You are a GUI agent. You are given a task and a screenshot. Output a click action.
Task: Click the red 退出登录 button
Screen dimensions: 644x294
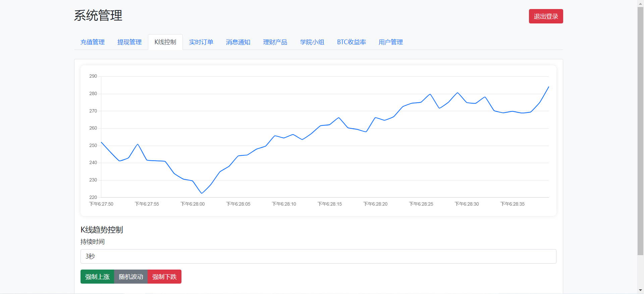[x=546, y=16]
